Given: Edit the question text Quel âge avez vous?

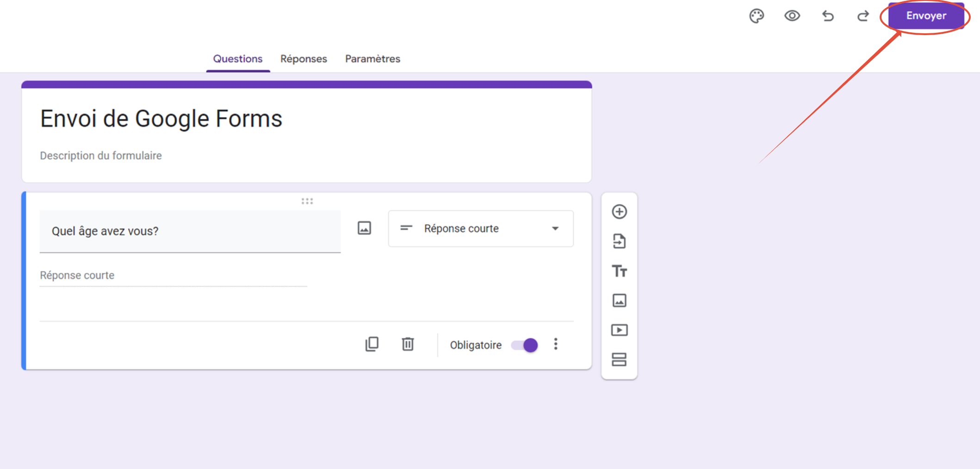Looking at the screenshot, I should coord(190,231).
